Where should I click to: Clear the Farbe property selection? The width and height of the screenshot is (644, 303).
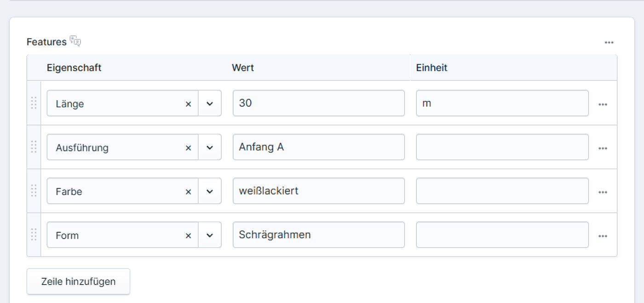[188, 192]
